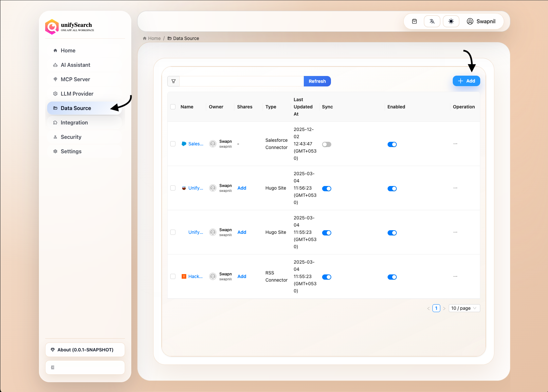Open AI Assistant from the sidebar
This screenshot has width=548, height=392.
tap(75, 65)
